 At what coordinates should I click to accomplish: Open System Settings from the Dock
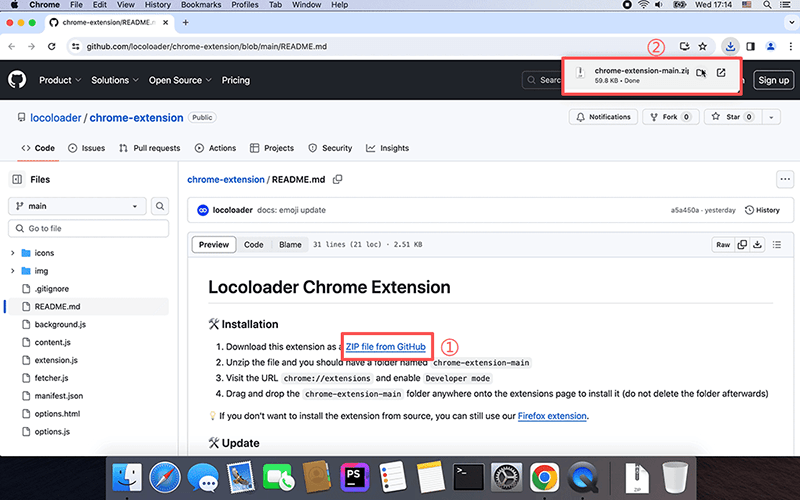(x=507, y=478)
